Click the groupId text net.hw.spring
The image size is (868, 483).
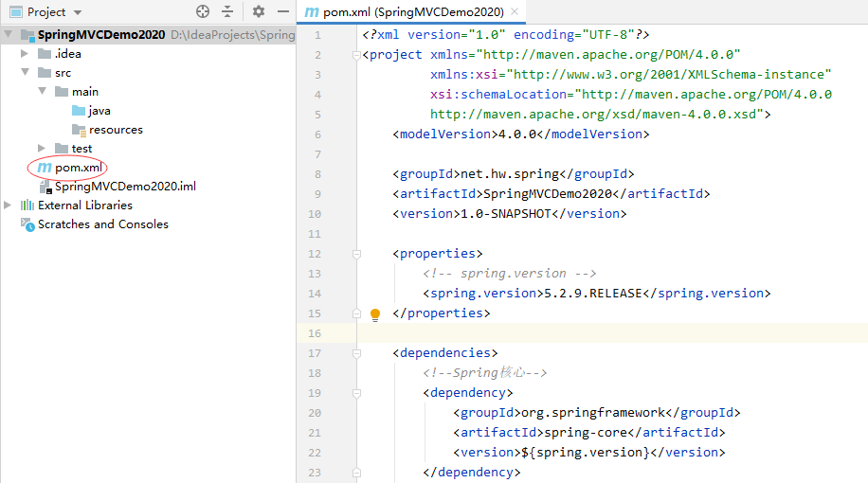pos(510,173)
